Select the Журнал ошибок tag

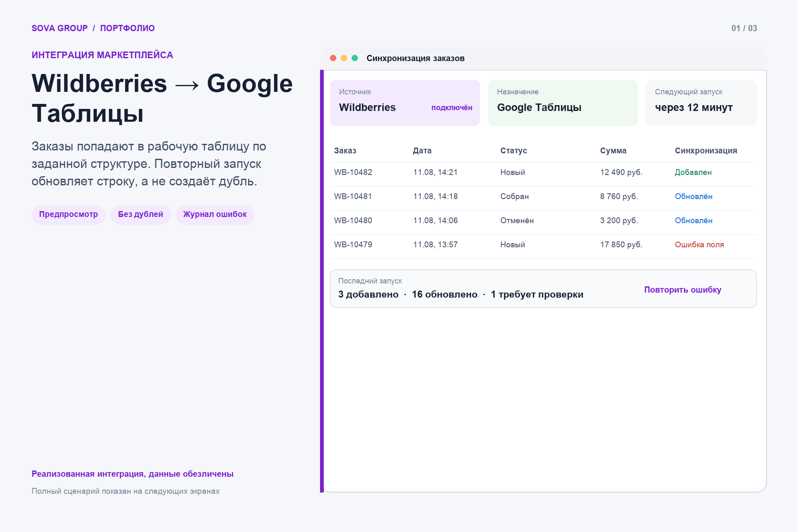pyautogui.click(x=215, y=215)
